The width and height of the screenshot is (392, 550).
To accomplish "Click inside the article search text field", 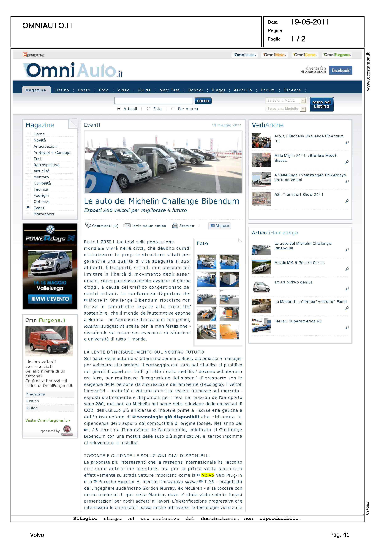I will tap(153, 100).
